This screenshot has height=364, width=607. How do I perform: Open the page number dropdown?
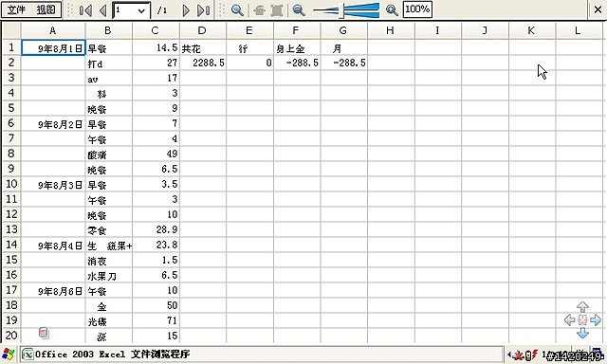[x=141, y=10]
